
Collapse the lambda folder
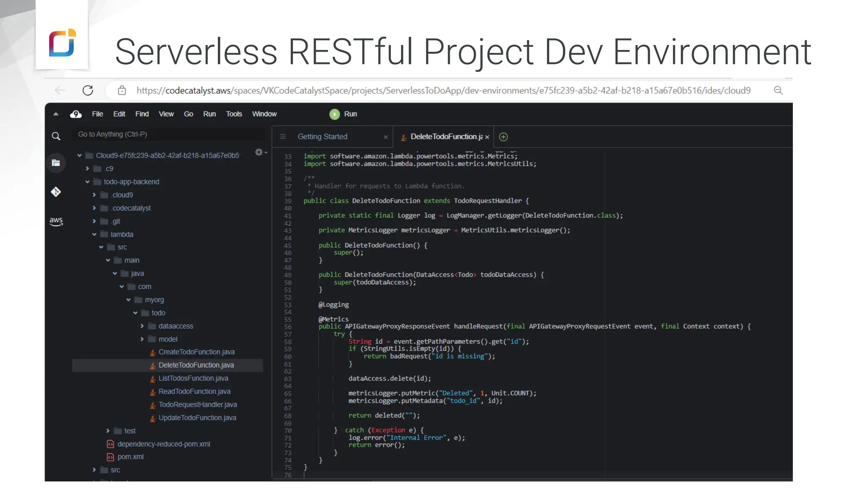[x=94, y=234]
